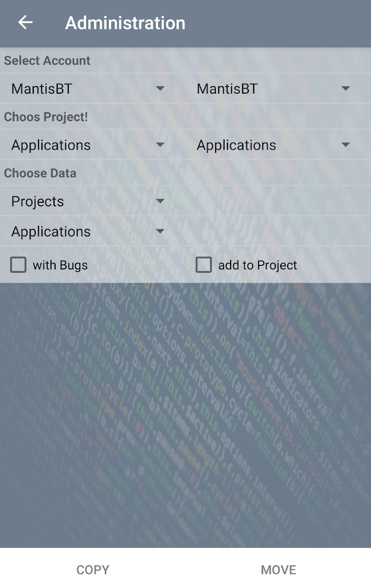Enable the "with Bugs" checkbox
The width and height of the screenshot is (371, 588).
point(19,265)
